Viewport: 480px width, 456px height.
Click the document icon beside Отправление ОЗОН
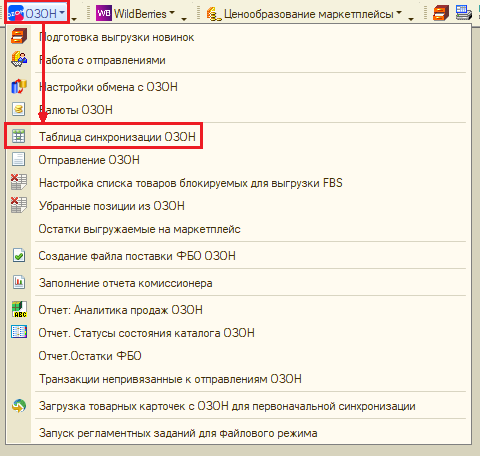tap(19, 159)
